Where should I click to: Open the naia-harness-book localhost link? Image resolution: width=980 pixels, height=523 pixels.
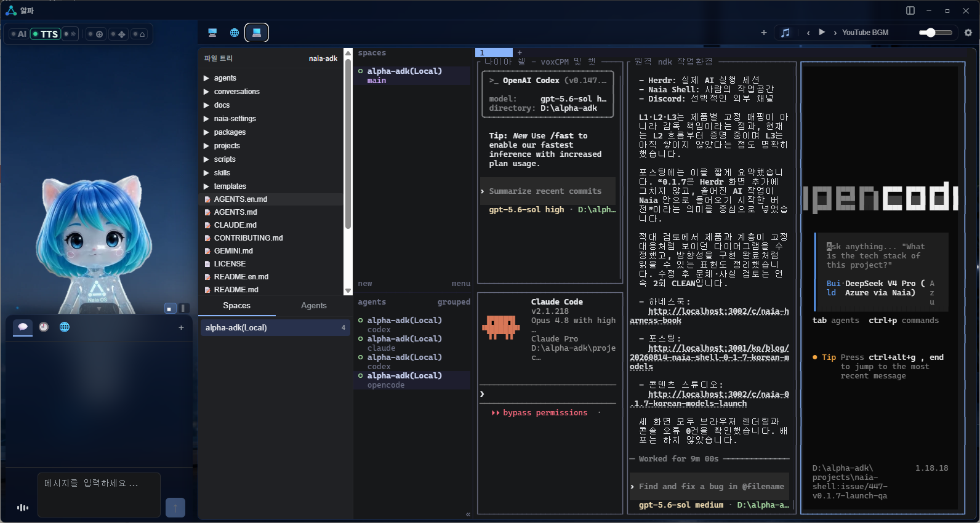tap(709, 316)
